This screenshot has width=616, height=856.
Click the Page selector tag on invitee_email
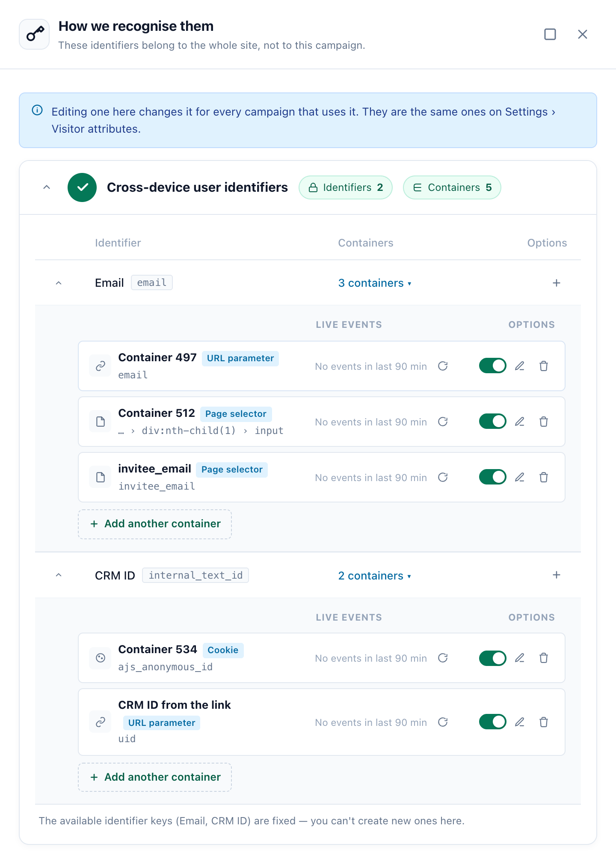tap(232, 470)
